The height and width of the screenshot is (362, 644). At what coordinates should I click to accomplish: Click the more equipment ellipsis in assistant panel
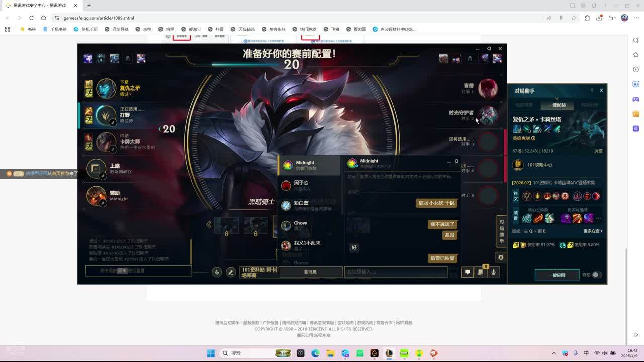point(598,218)
